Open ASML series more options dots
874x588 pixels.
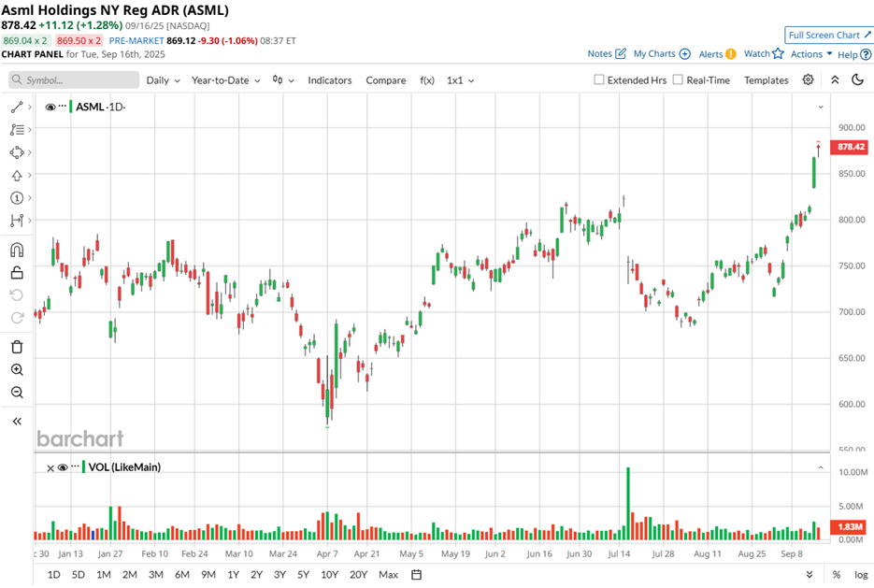point(63,106)
